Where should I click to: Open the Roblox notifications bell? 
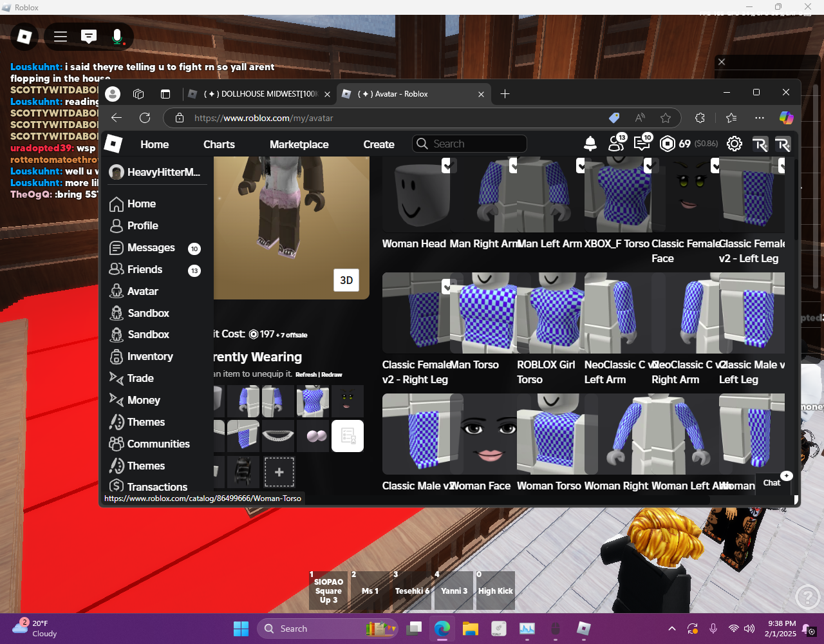(x=590, y=144)
